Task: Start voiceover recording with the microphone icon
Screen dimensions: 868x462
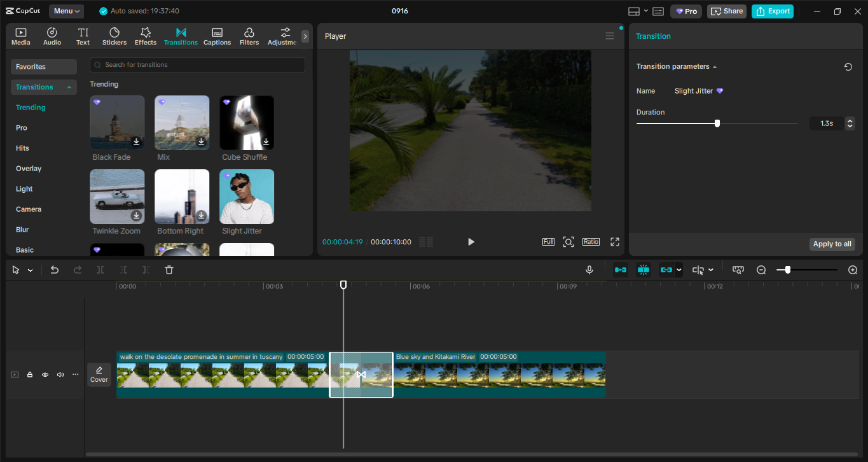Action: (x=589, y=270)
